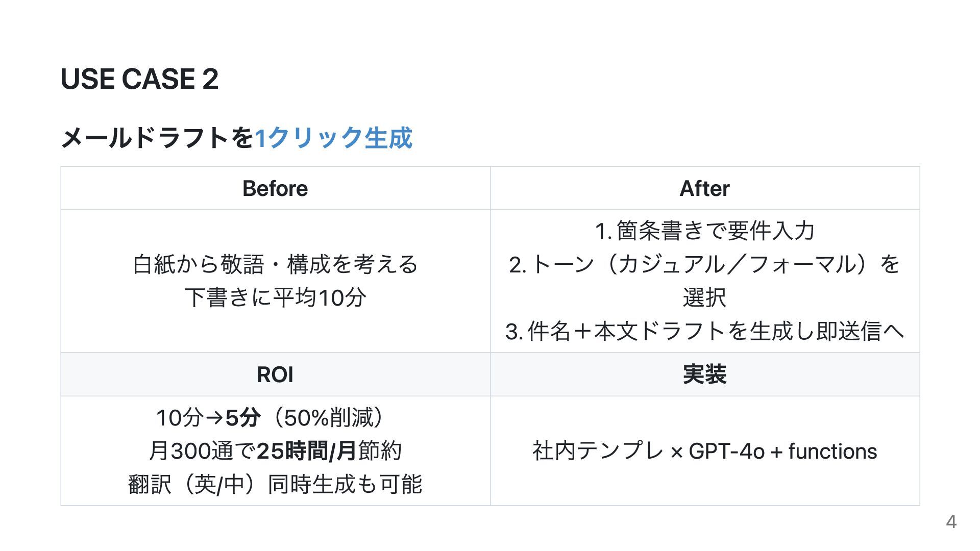The height and width of the screenshot is (551, 980).
Task: Click the 選択 word in After cell
Action: pyautogui.click(x=704, y=297)
